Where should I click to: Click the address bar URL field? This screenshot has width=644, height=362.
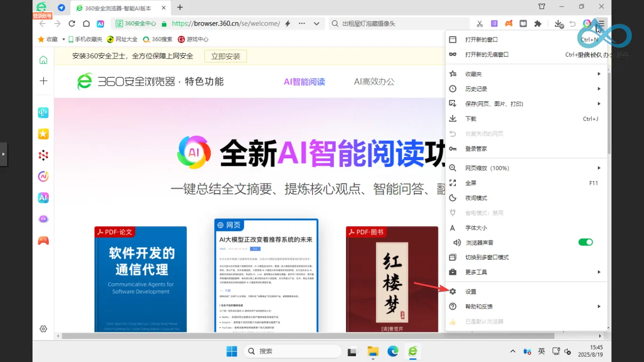226,24
